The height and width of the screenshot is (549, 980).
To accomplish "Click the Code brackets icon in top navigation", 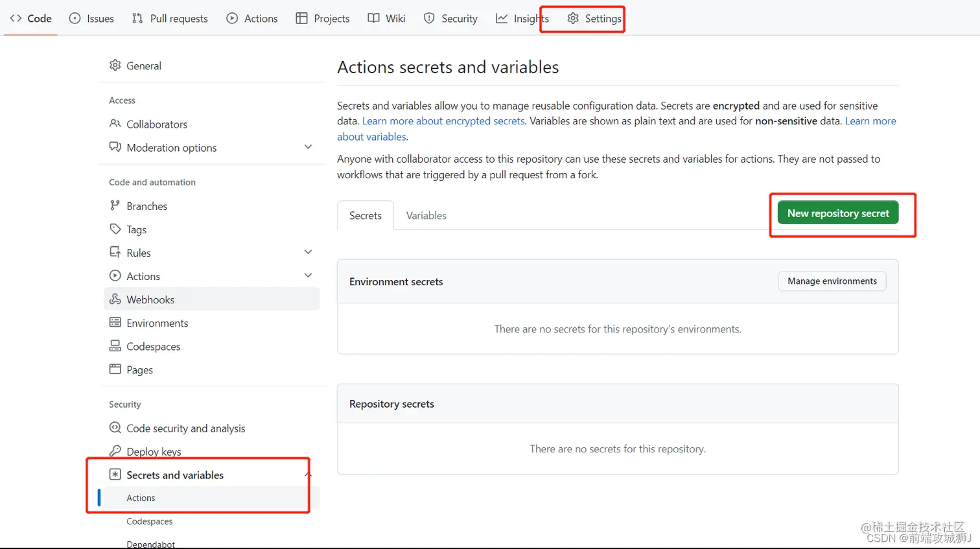I will tap(16, 19).
